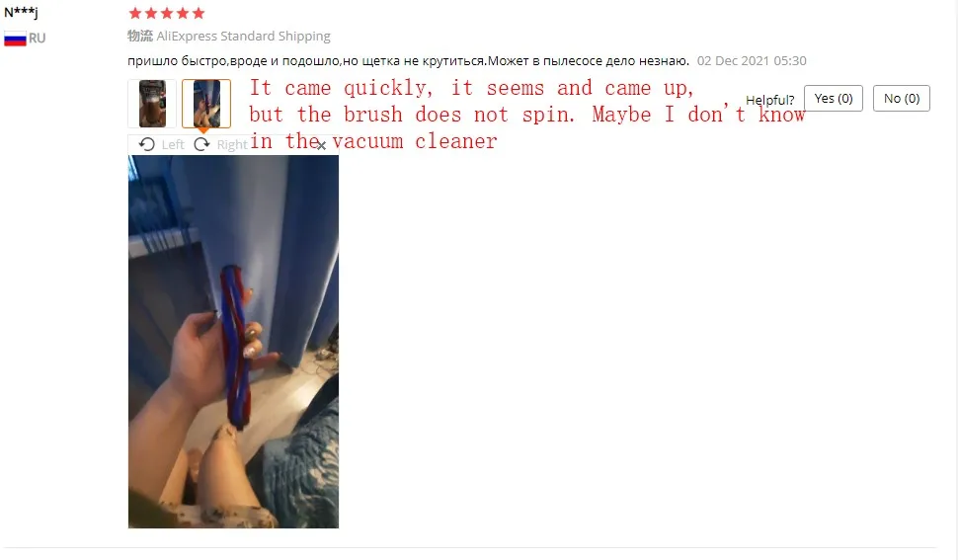
Task: Click the Russian flag icon
Action: click(15, 39)
